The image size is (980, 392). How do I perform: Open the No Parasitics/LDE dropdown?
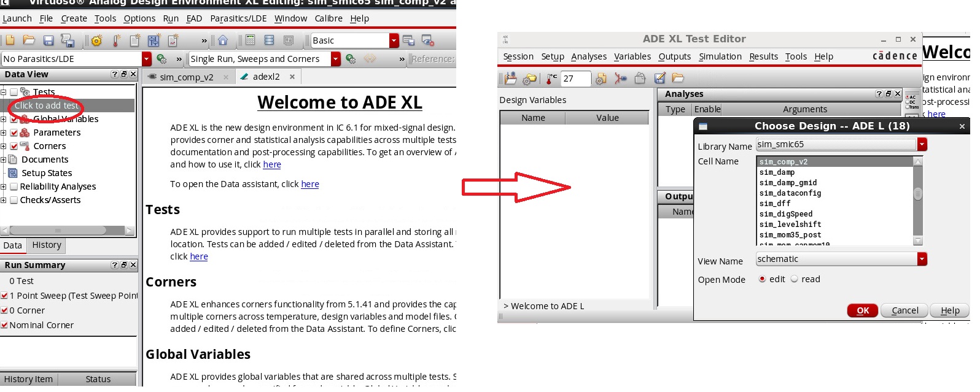[x=147, y=59]
